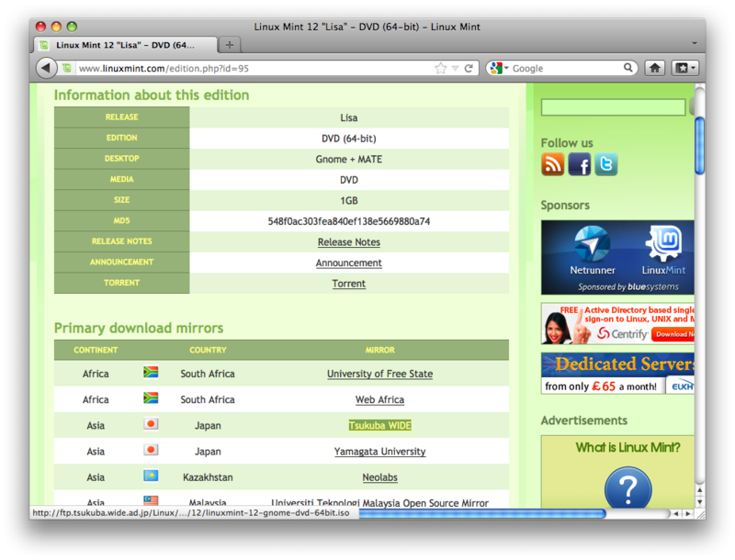735x560 pixels.
Task: Click the sidebar site search field
Action: (x=613, y=107)
